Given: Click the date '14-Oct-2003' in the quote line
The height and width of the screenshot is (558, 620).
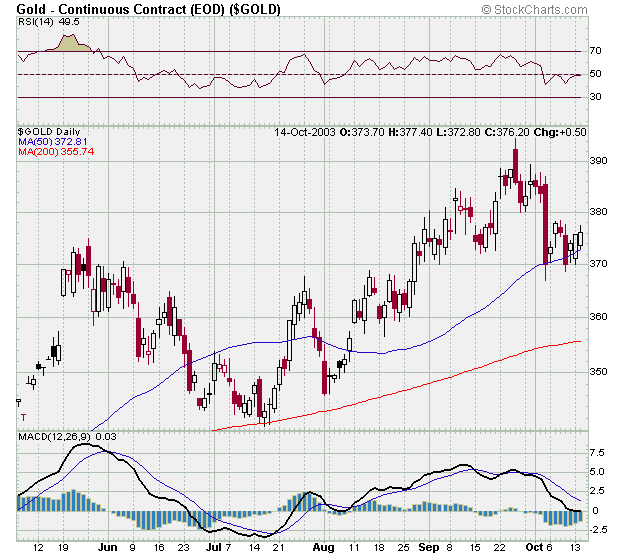Looking at the screenshot, I should point(305,132).
